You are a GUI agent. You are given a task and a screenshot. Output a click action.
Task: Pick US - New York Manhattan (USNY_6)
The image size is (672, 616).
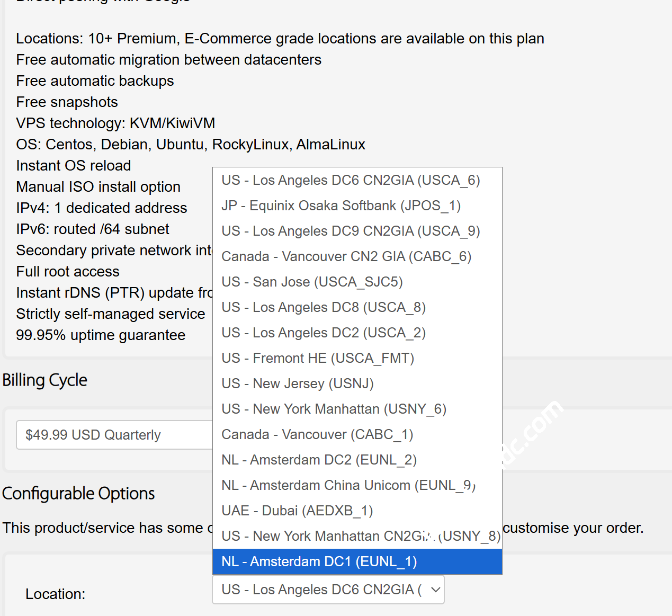334,409
